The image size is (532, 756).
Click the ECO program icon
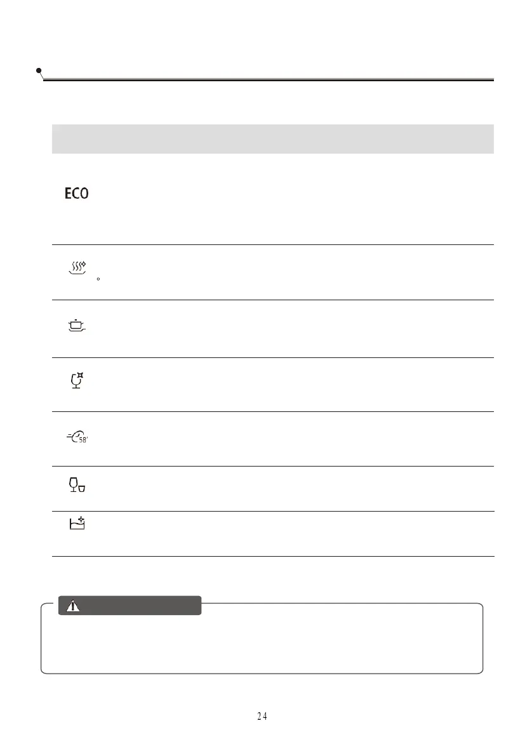[76, 194]
